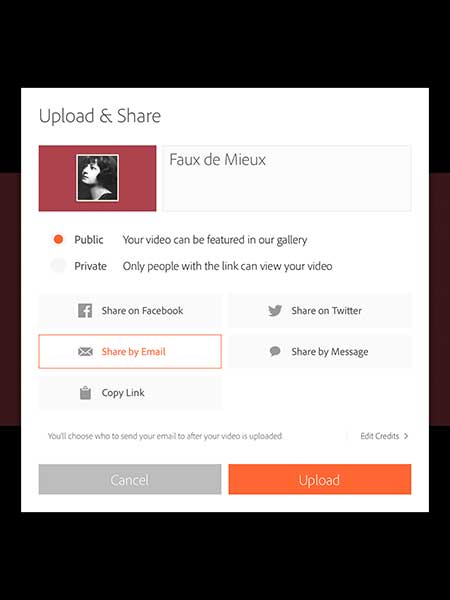Click the Facebook logo icon
The height and width of the screenshot is (600, 450).
[85, 310]
